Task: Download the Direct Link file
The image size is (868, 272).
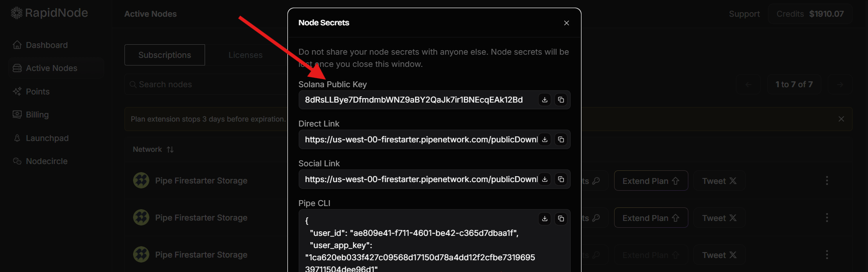Action: coord(545,140)
